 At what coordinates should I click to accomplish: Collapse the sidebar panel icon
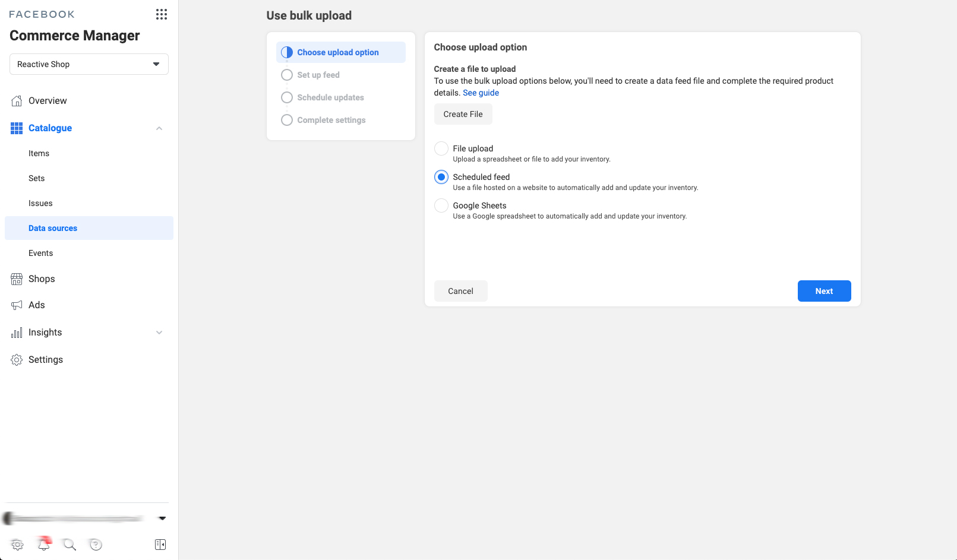tap(160, 545)
